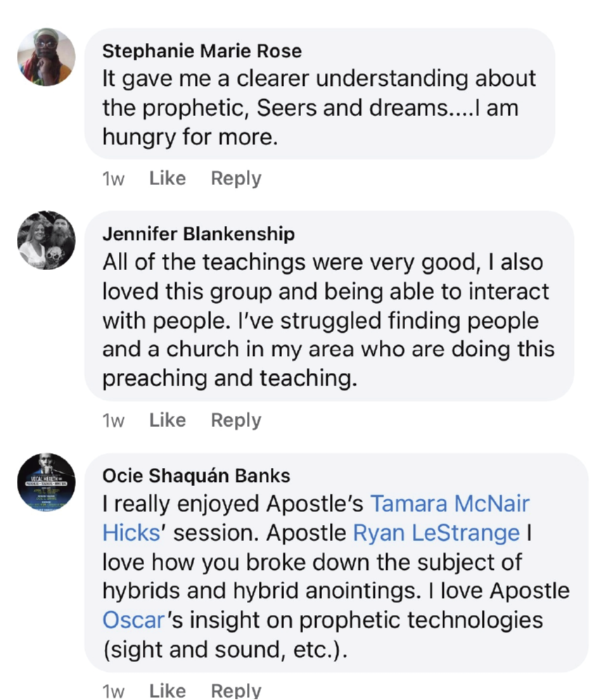
Task: Reply to Jennifer Blankenship's comment
Action: pos(236,420)
